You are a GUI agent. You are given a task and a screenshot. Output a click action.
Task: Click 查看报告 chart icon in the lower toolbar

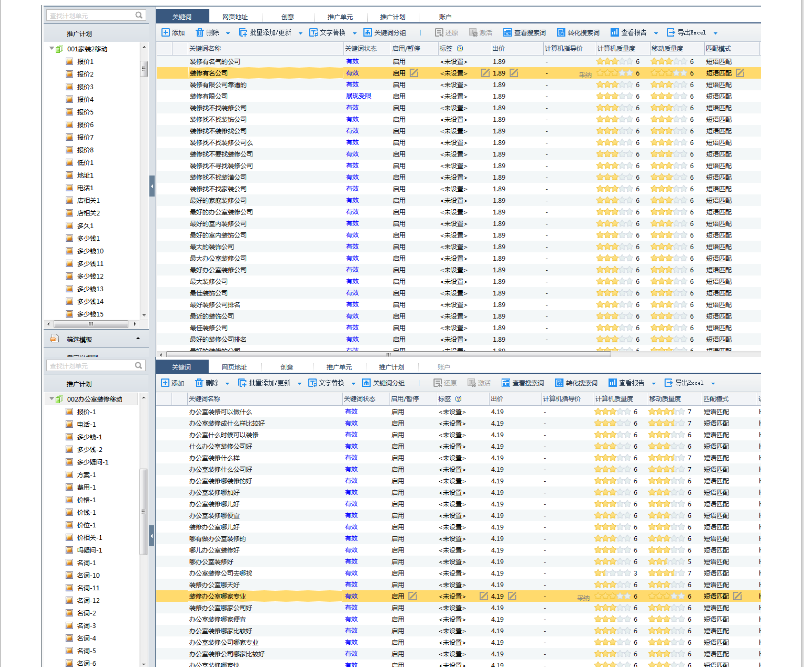[x=612, y=383]
